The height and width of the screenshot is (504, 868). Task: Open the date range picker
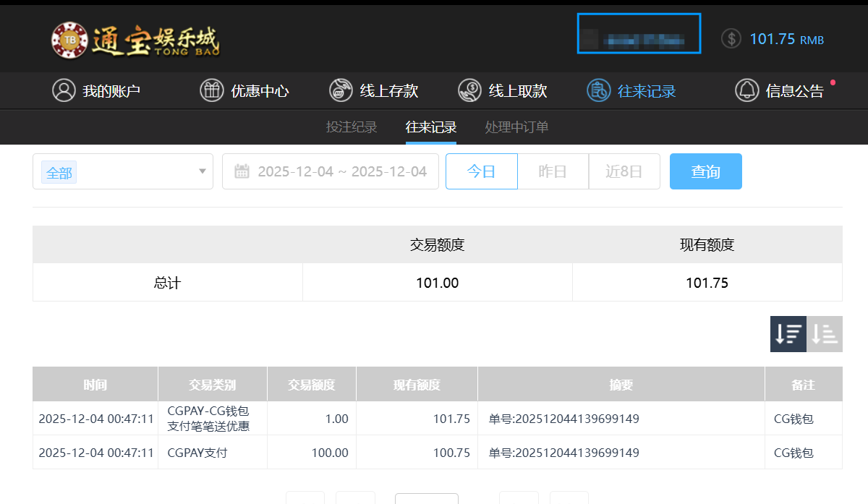[x=331, y=172]
